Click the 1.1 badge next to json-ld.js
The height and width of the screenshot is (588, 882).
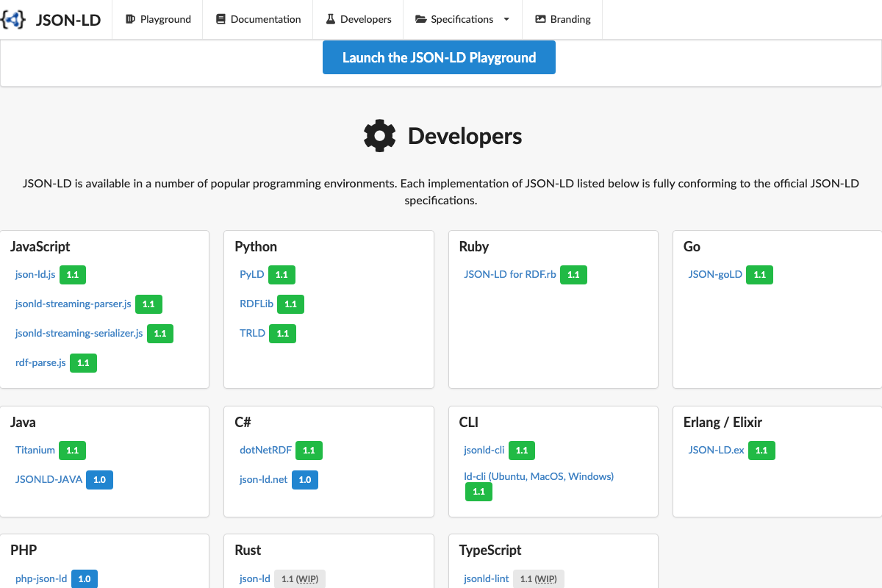coord(73,275)
